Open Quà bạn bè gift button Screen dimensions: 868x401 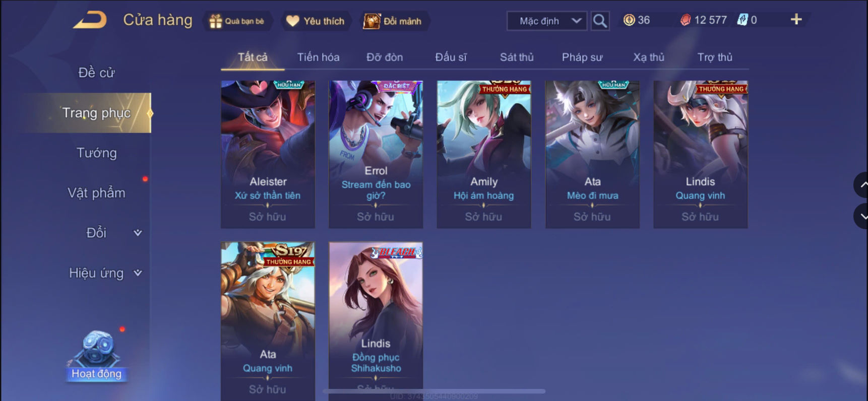click(237, 21)
